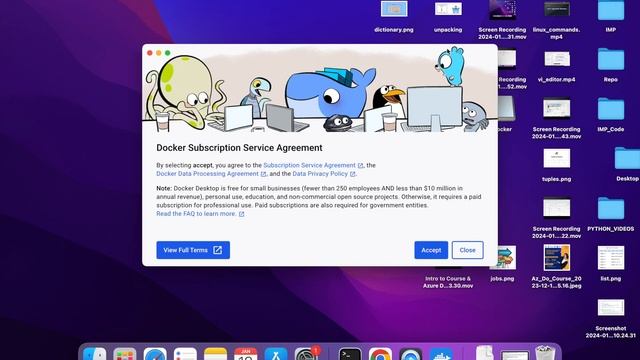The image size is (640, 360).
Task: Select the IMP_Code folder
Action: (611, 115)
